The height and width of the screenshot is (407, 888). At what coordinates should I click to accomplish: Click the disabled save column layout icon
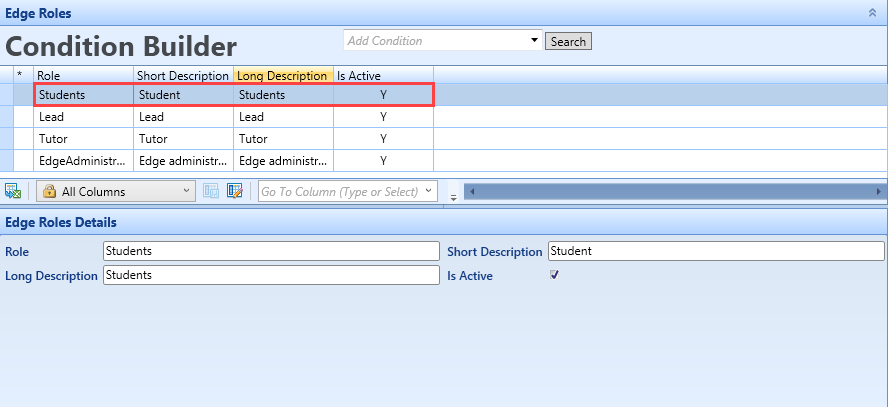click(211, 191)
